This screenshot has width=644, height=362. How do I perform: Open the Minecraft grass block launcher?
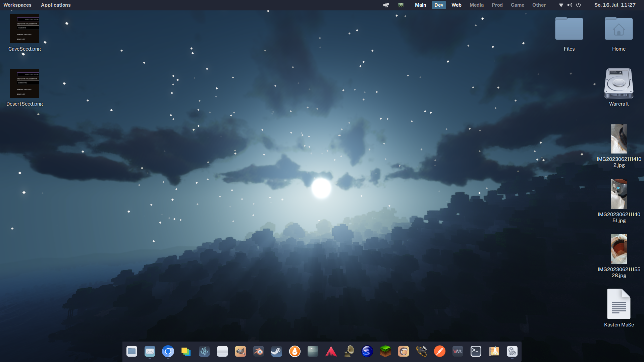(x=385, y=351)
